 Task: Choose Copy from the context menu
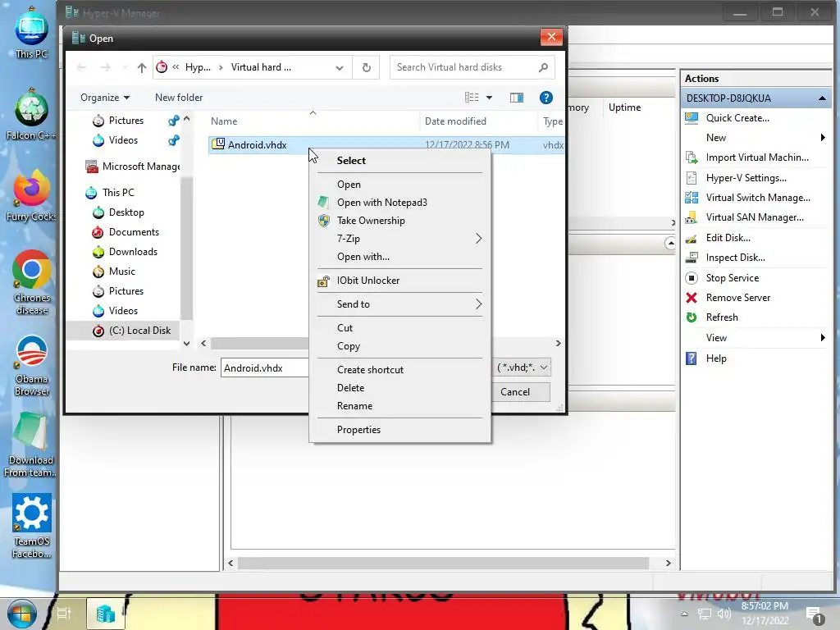coord(400,346)
